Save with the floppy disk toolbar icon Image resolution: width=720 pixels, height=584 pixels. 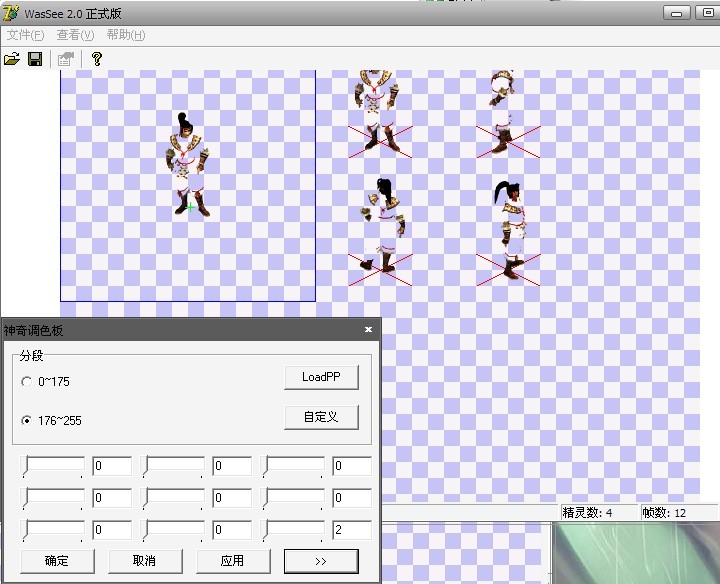coord(35,59)
